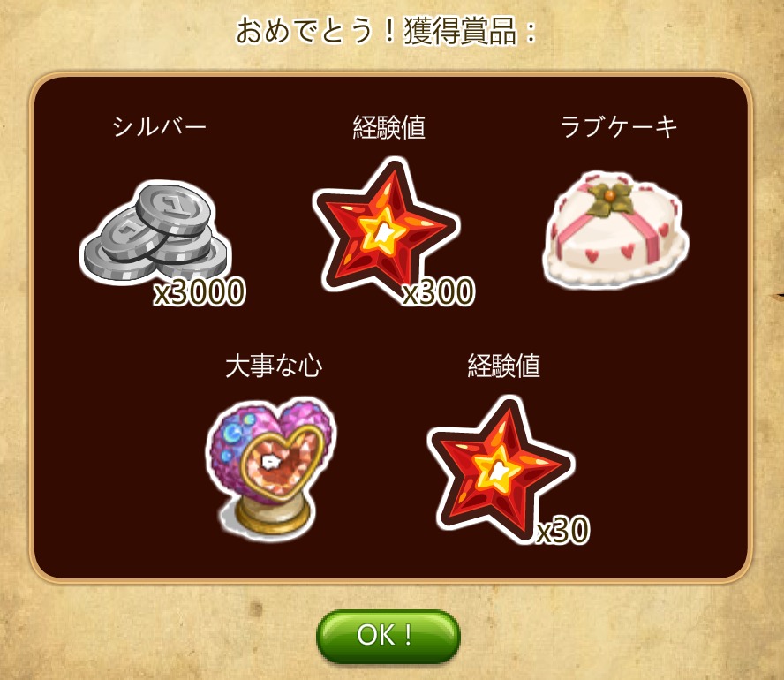Click the bottom 経験値 label above the x30 star
This screenshot has width=784, height=680.
pos(503,366)
